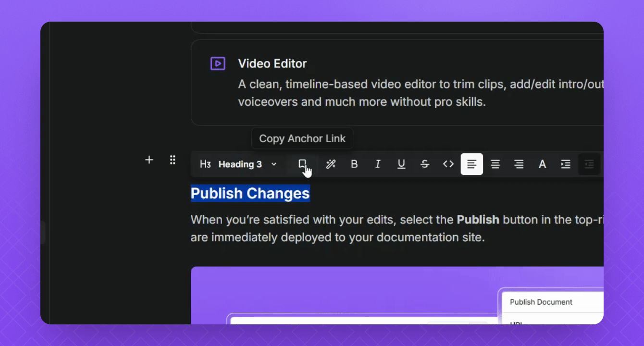The height and width of the screenshot is (346, 644).
Task: Click the bold word Publish in the paragraph
Action: (478, 220)
